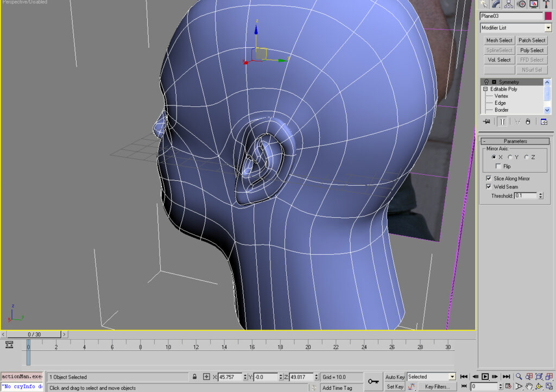Viewport: 556px width, 392px height.
Task: Open the Hierarchy command panel tab
Action: tap(509, 4)
